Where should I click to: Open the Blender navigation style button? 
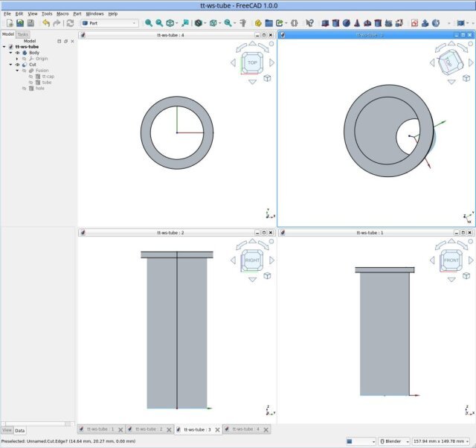coord(394,441)
